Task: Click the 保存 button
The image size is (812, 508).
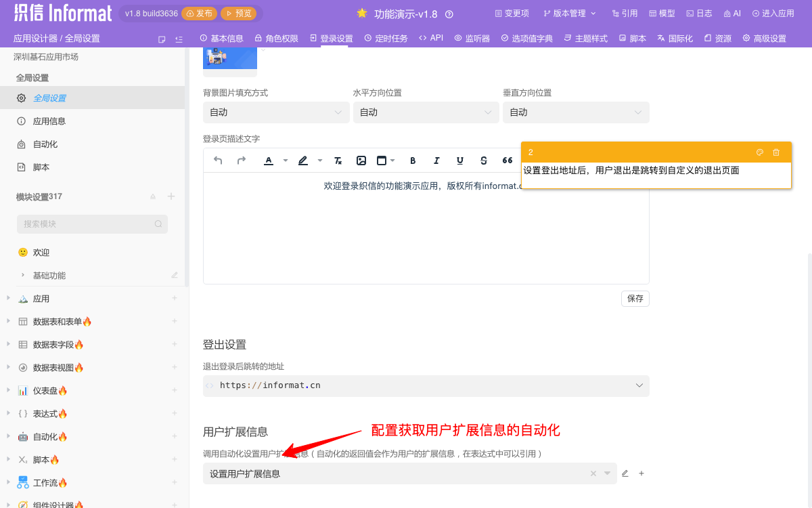Action: [x=635, y=298]
